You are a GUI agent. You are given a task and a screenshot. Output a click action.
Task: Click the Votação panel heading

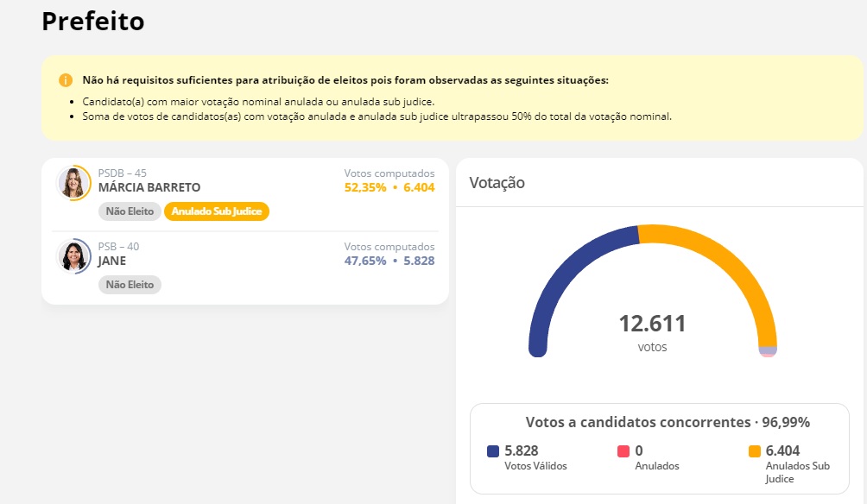(x=497, y=183)
